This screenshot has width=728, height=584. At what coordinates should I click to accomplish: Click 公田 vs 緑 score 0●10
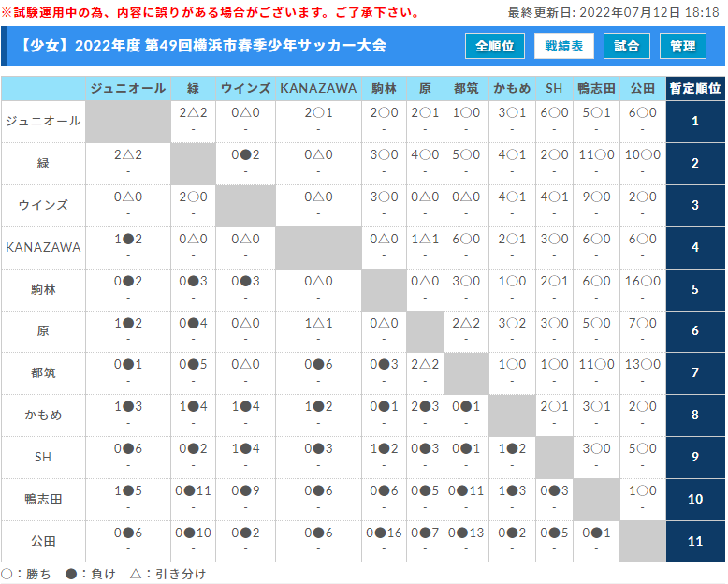[193, 533]
